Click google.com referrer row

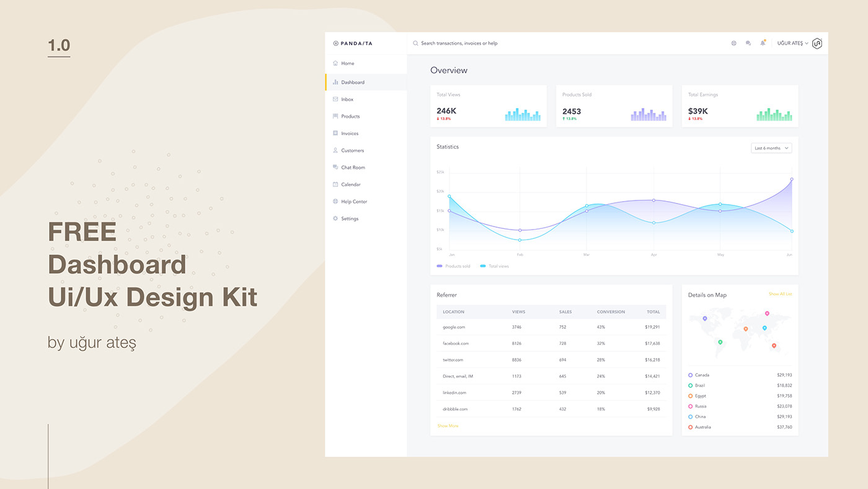tap(551, 327)
